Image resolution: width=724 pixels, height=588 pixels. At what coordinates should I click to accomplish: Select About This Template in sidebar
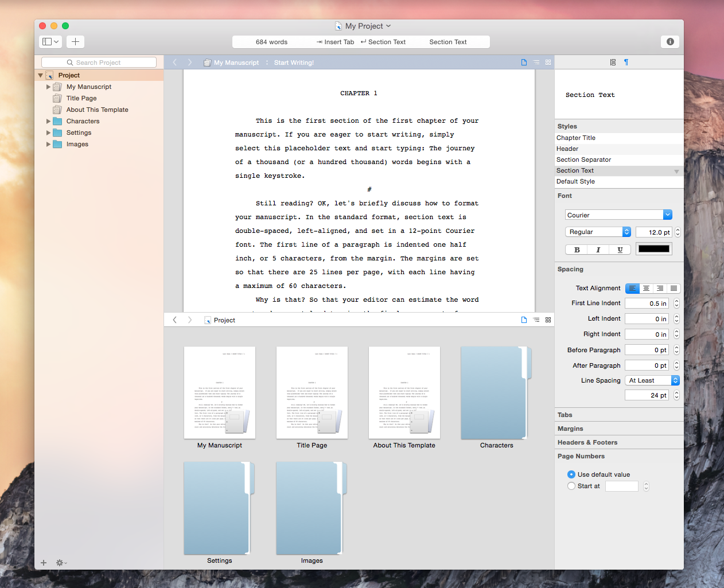tap(99, 110)
